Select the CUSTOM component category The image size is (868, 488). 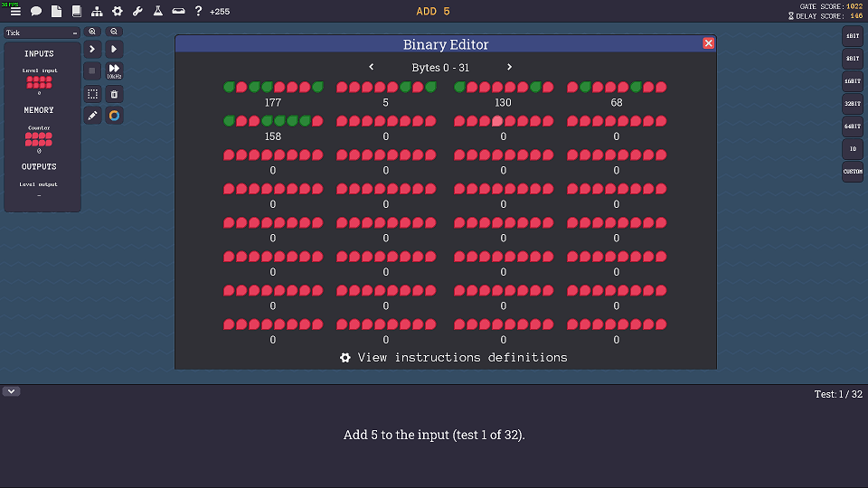[853, 172]
